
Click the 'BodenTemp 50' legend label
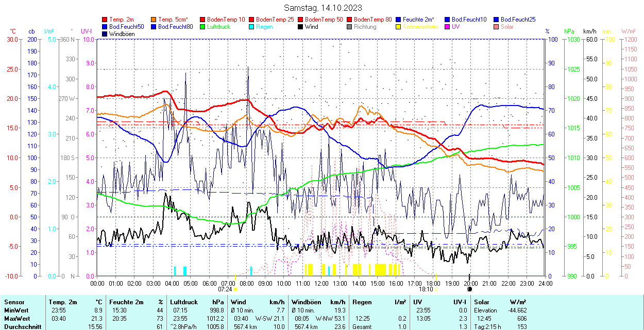coord(324,20)
